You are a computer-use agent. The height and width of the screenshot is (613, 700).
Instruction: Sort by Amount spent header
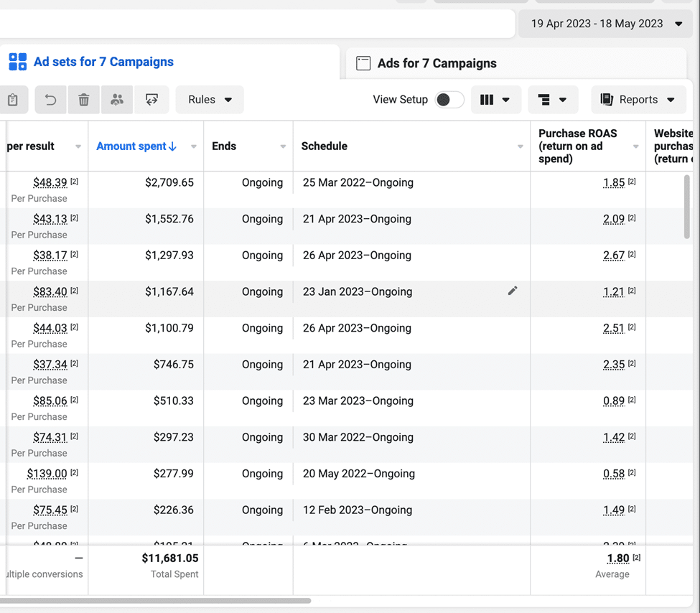coord(136,146)
